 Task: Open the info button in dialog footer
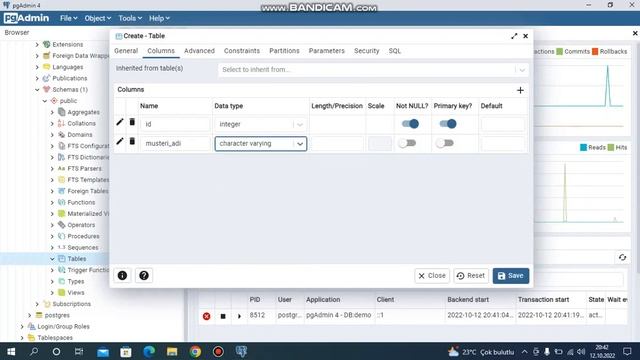(x=122, y=276)
